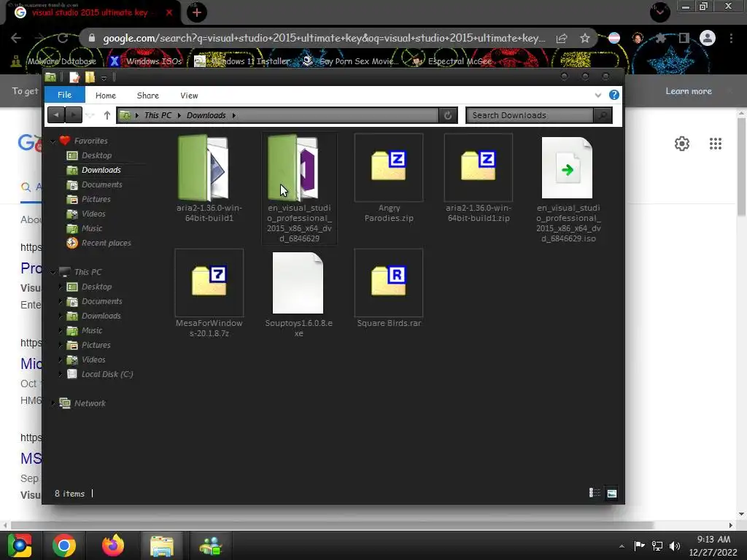Go up one folder level in Explorer

click(x=107, y=115)
